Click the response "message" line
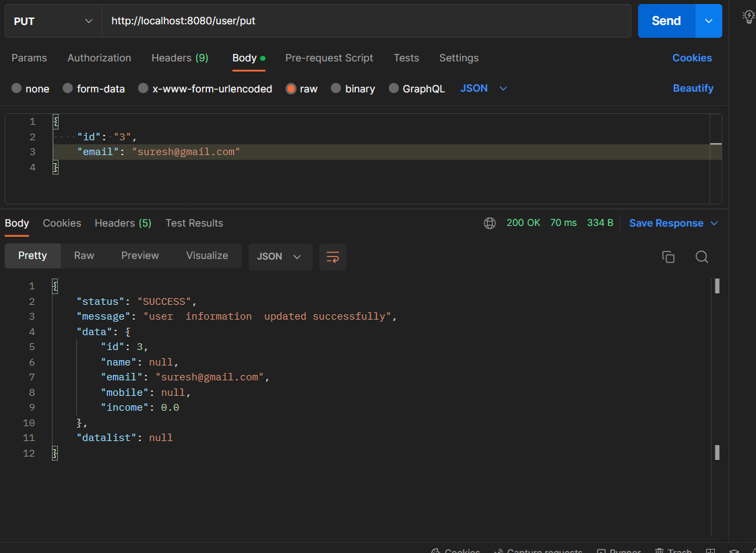Viewport: 756px width, 553px height. pyautogui.click(x=237, y=316)
